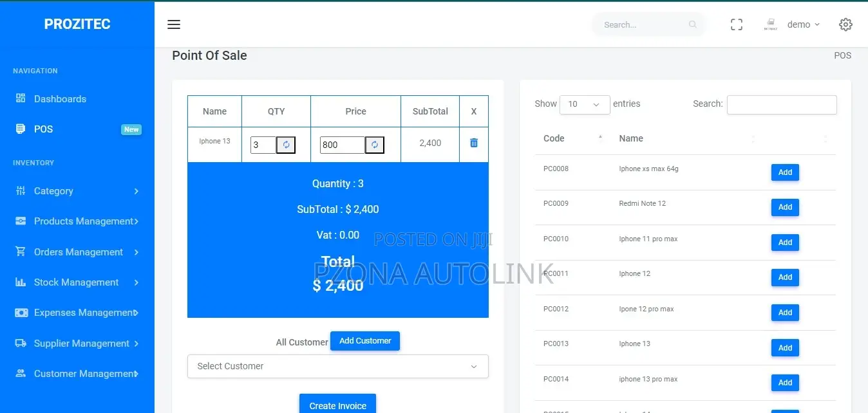Open the demo user dropdown
868x413 pixels.
click(x=804, y=24)
